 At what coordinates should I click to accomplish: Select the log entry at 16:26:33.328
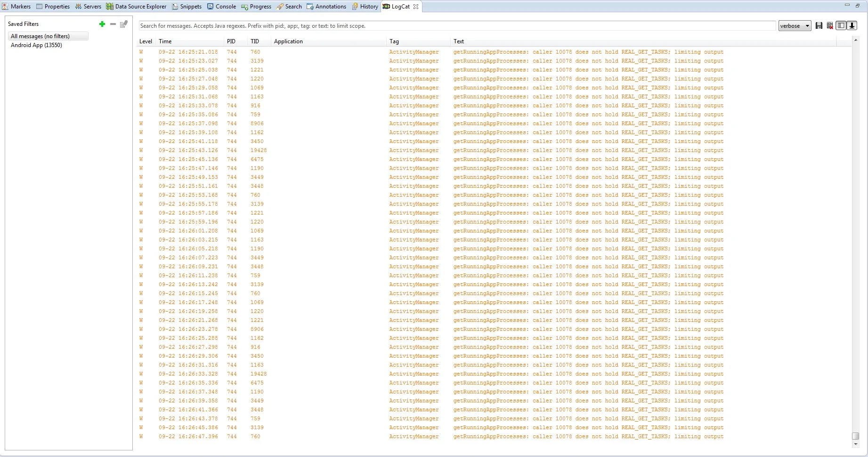pos(494,374)
